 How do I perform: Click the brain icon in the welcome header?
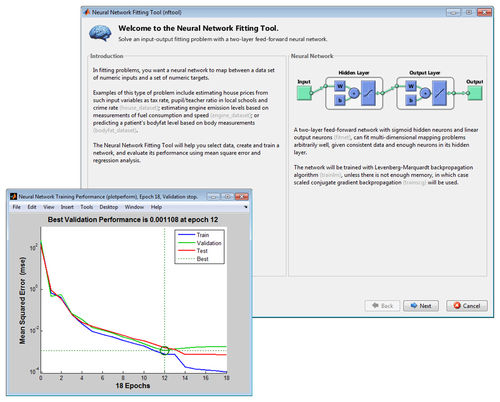point(100,34)
